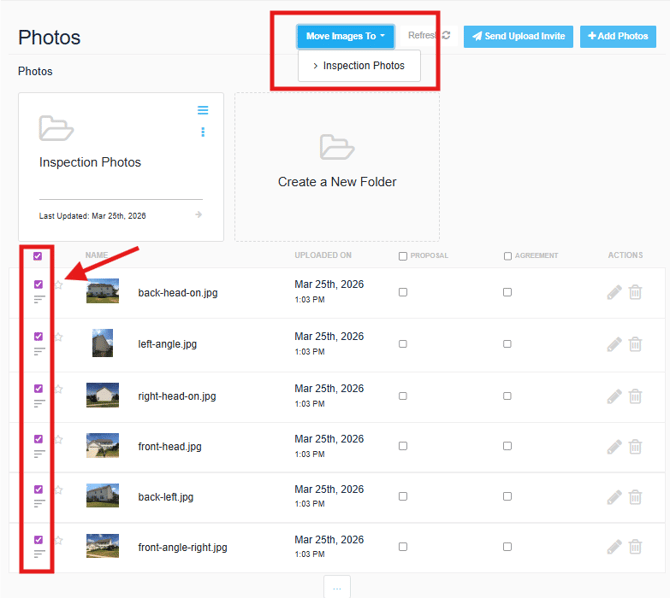The image size is (670, 598).
Task: Open the back-left.jpg photo thumbnail
Action: point(102,496)
